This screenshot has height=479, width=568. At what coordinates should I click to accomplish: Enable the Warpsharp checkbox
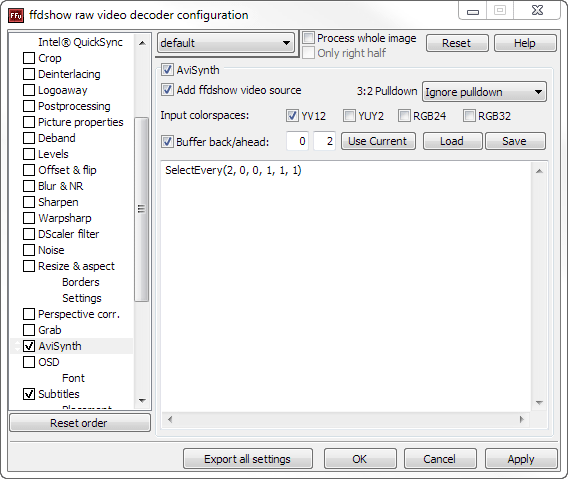(x=29, y=218)
